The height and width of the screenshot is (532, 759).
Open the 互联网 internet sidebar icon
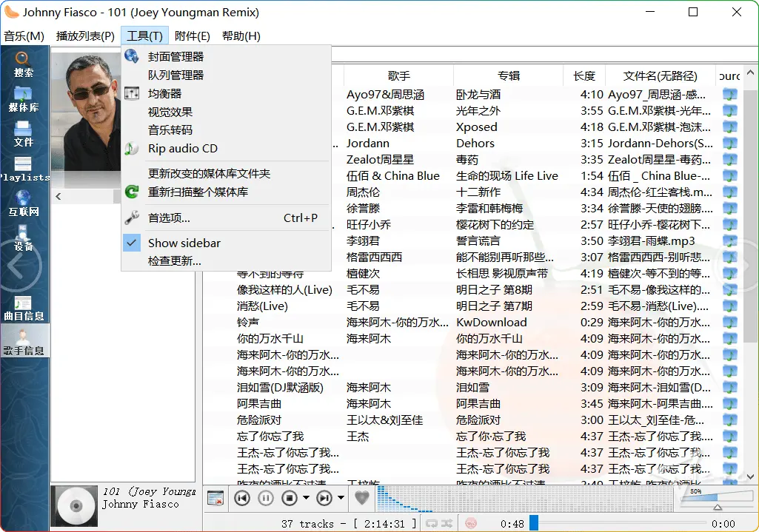coord(23,203)
